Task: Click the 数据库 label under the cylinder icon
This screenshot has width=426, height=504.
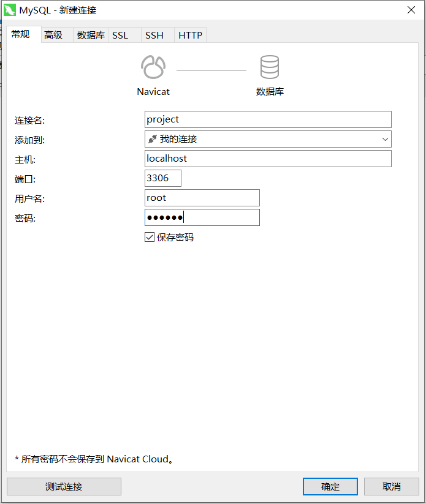Action: (x=270, y=92)
